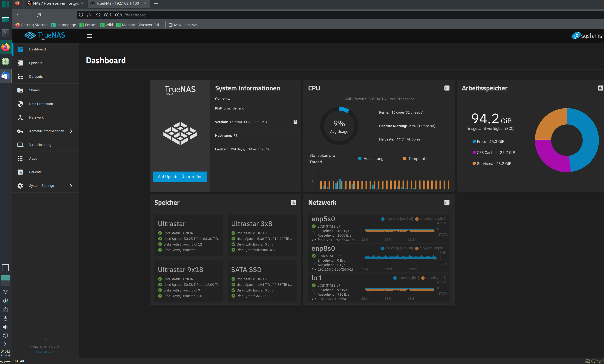The image size is (604, 364).
Task: Expand Anmeldeinformationen submenu chevron
Action: pyautogui.click(x=71, y=131)
